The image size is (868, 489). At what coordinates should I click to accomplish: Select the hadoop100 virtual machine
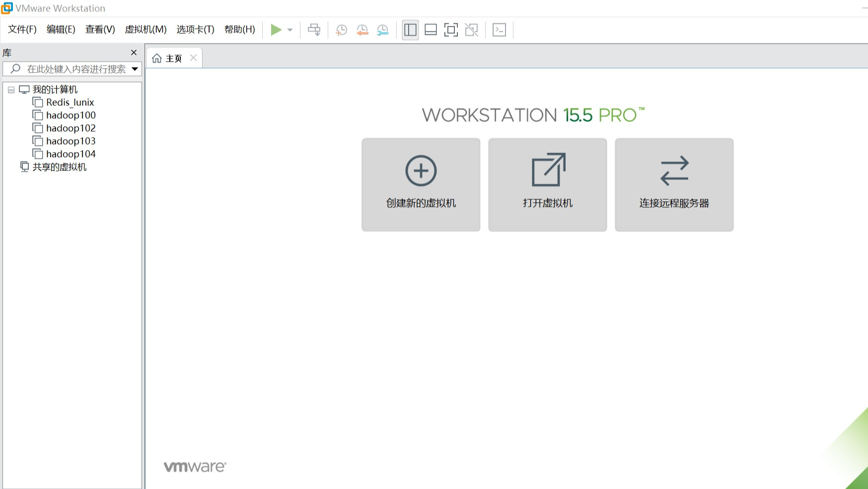[71, 115]
